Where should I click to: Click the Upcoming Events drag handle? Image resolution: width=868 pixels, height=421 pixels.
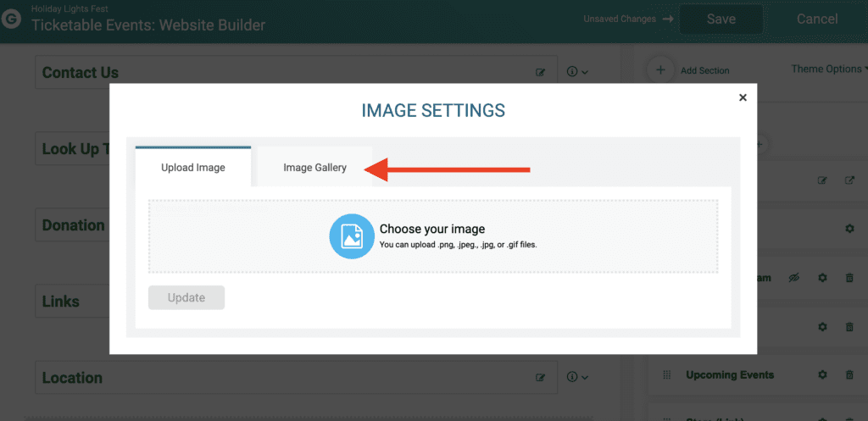pyautogui.click(x=667, y=375)
